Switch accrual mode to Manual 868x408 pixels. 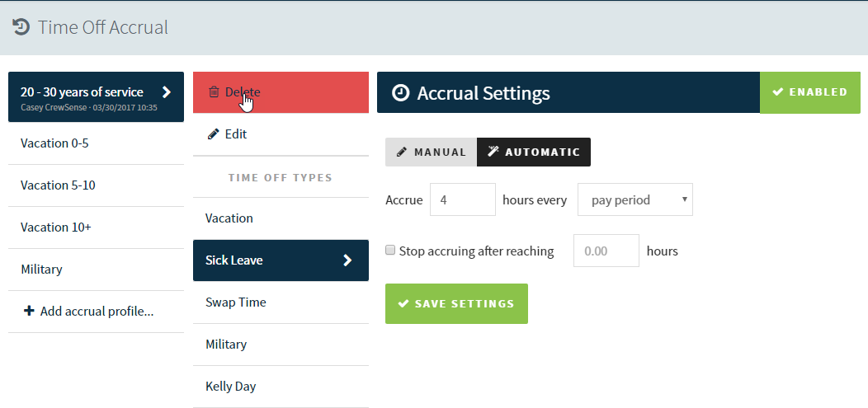(x=432, y=152)
